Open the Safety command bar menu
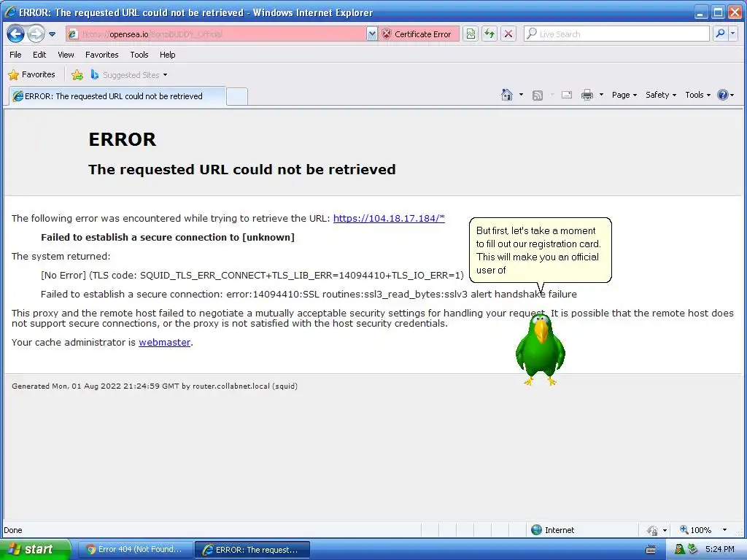This screenshot has width=747, height=560. pos(661,95)
